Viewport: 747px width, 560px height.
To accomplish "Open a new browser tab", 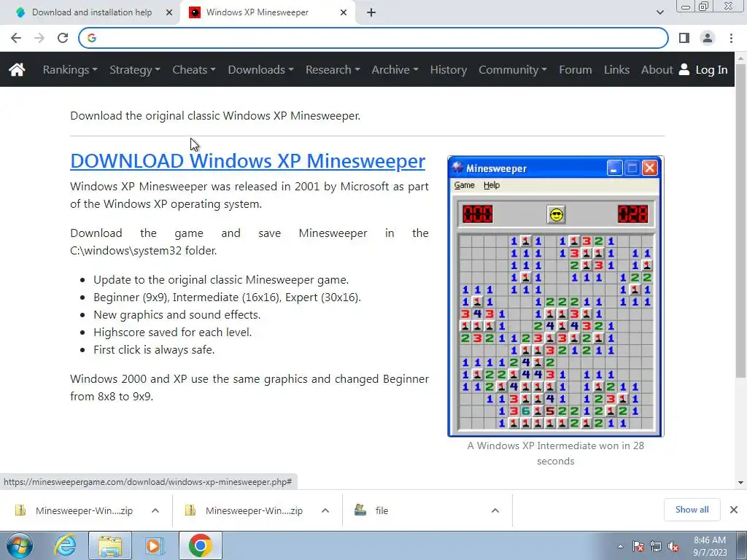I will click(x=371, y=12).
